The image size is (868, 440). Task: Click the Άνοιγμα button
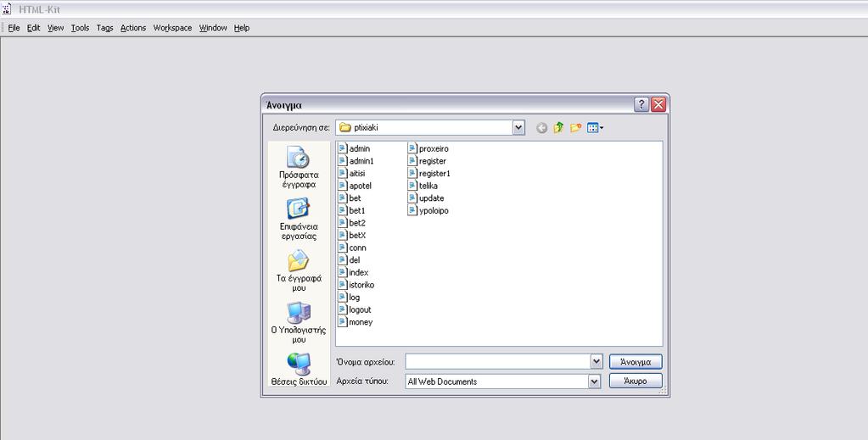[636, 362]
